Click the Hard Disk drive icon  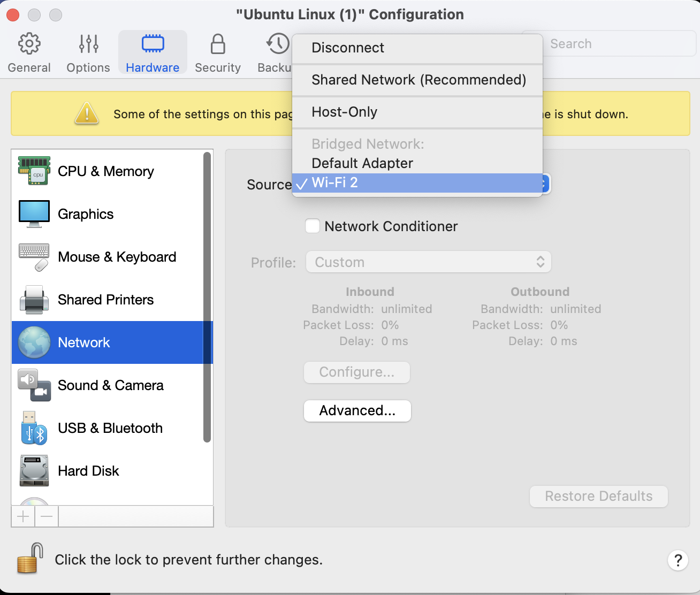(x=34, y=471)
